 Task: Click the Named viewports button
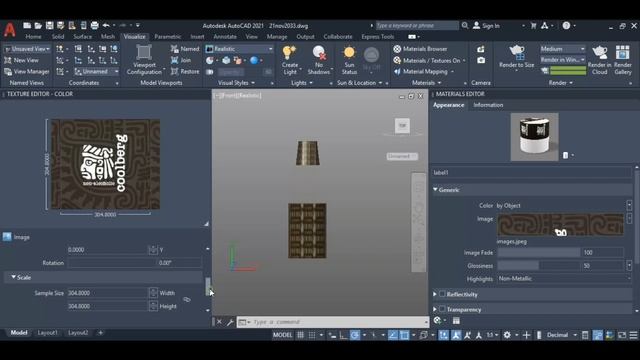pyautogui.click(x=185, y=49)
